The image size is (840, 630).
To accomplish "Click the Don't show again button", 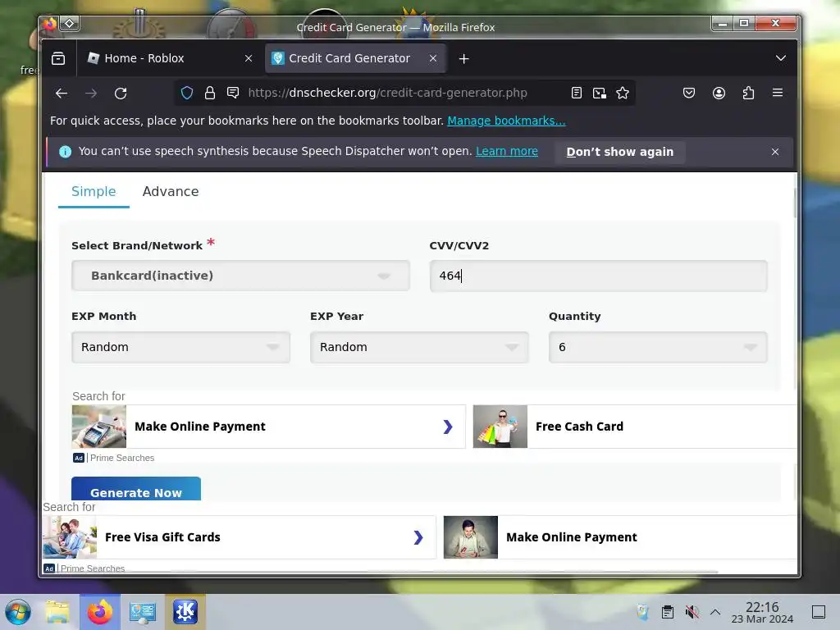I will (620, 152).
